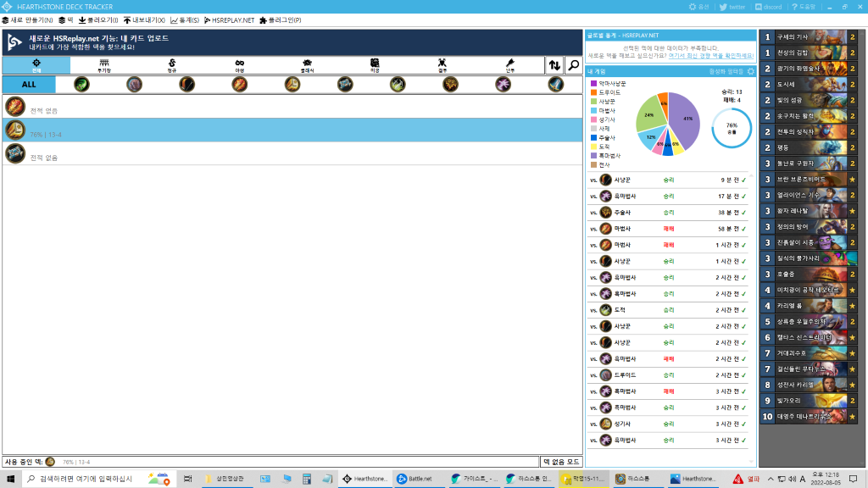Image resolution: width=868 pixels, height=488 pixels.
Task: Select Paladin deck row 76% | 13-4
Action: pyautogui.click(x=292, y=130)
